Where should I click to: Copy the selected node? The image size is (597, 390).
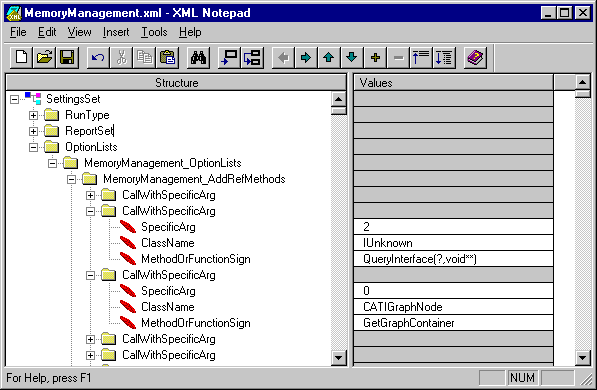[x=144, y=58]
